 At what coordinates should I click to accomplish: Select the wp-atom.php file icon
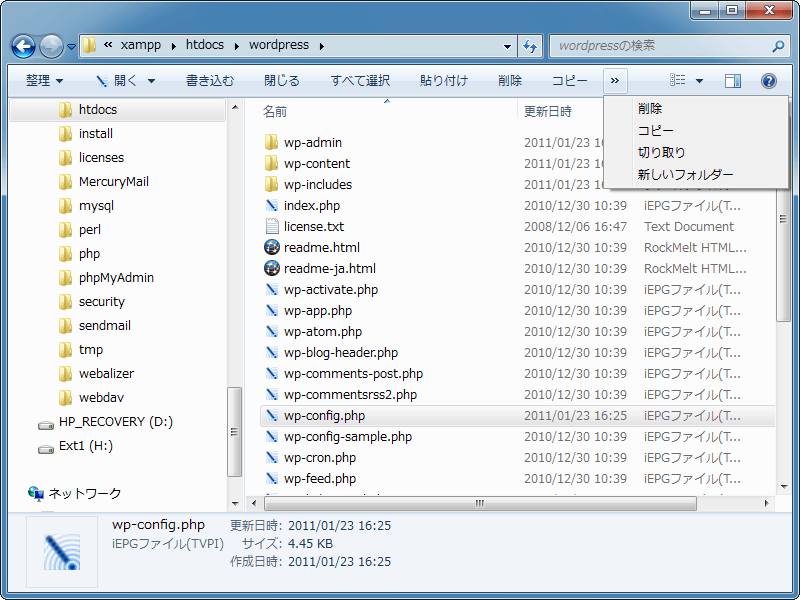coord(271,331)
